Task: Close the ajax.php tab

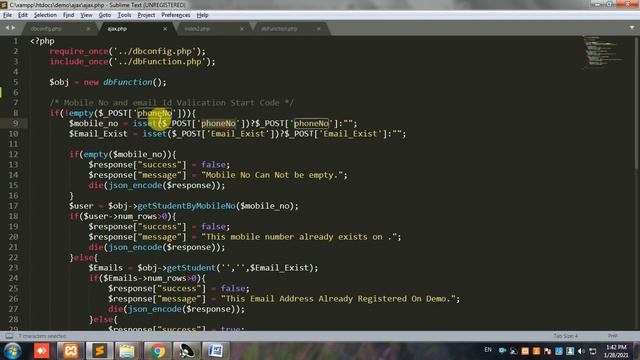Action: [x=165, y=29]
